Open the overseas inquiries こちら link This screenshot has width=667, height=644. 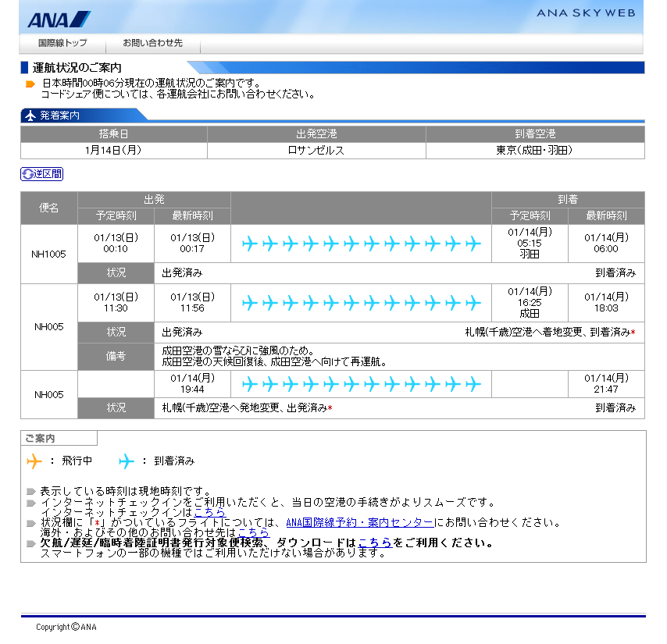pos(254,532)
